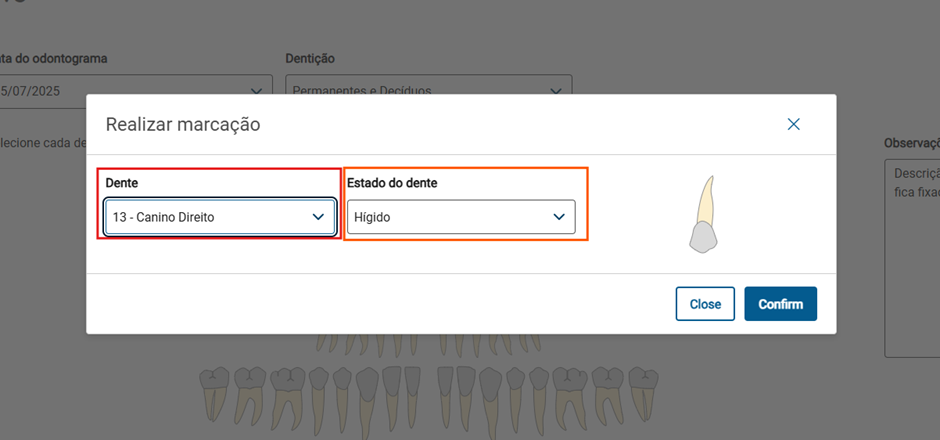Close the Realizar marcação dialog with X

click(x=793, y=124)
